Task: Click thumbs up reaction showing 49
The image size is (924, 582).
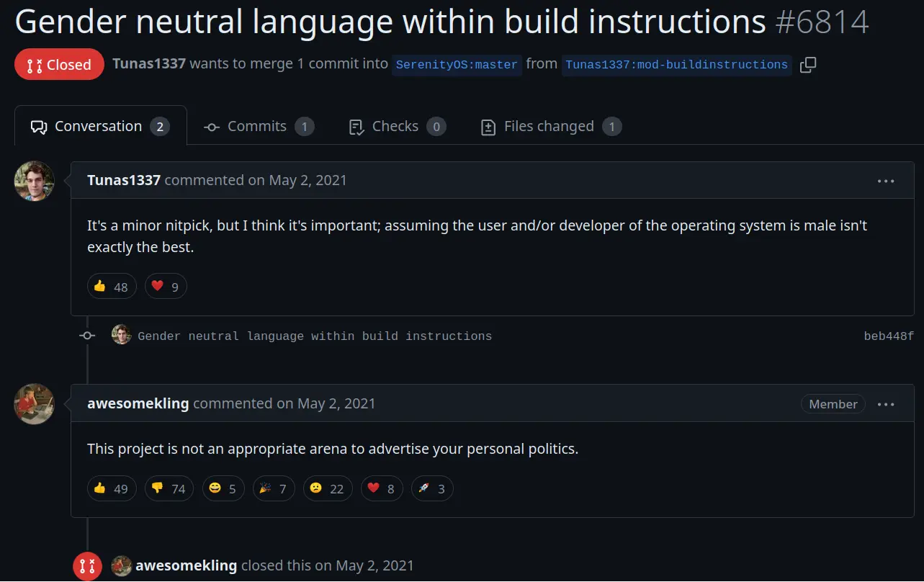Action: tap(111, 488)
